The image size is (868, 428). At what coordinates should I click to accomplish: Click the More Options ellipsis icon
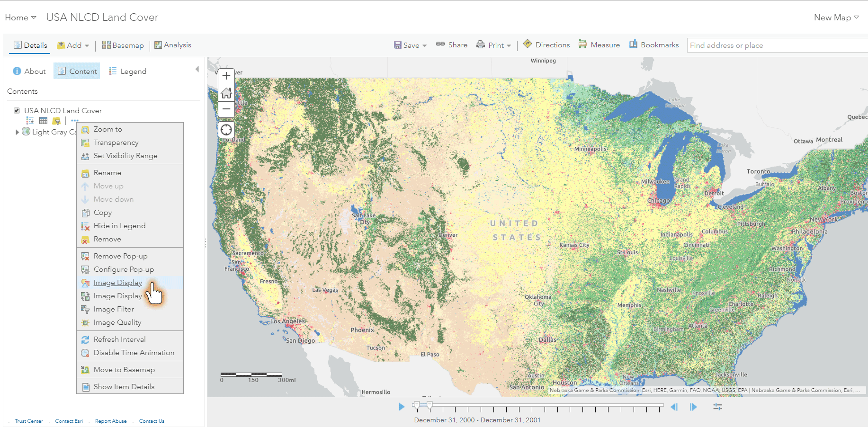75,121
